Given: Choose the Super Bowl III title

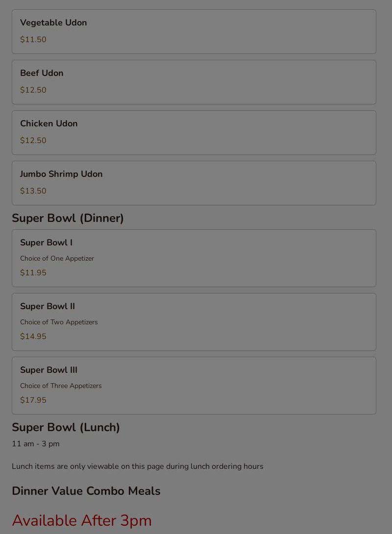Looking at the screenshot, I should [x=49, y=370].
